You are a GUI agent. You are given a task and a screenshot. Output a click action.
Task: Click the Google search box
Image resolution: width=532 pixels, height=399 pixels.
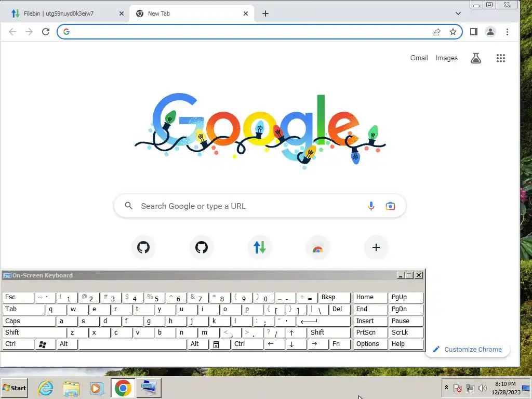pyautogui.click(x=260, y=206)
